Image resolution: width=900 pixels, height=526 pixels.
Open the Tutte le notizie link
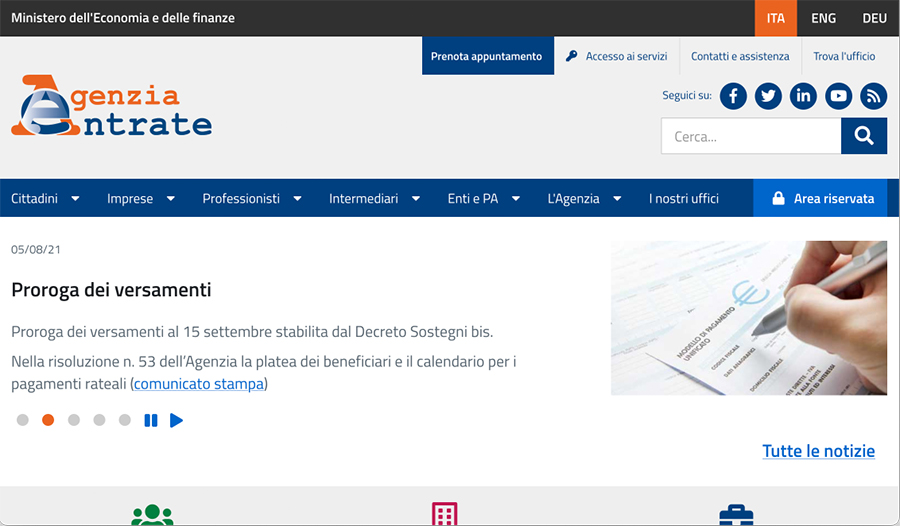tap(818, 451)
